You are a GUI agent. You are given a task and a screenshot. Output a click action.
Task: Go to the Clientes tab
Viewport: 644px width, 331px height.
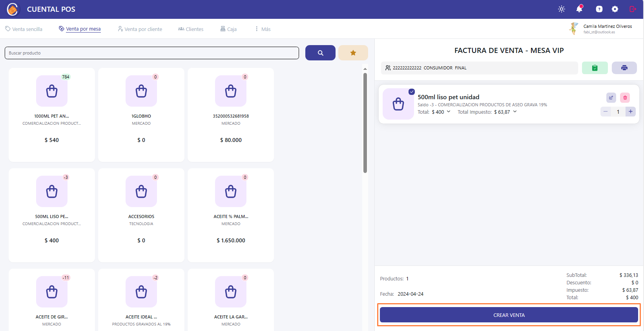click(191, 29)
